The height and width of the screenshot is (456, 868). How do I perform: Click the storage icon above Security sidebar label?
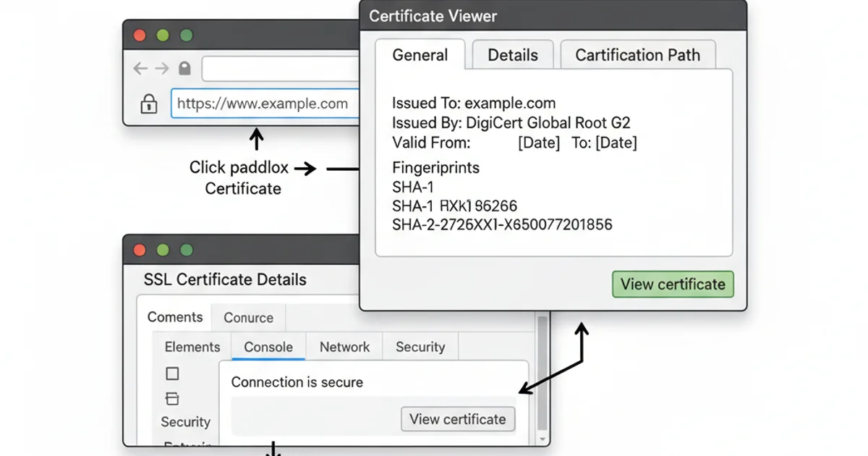coord(172,399)
